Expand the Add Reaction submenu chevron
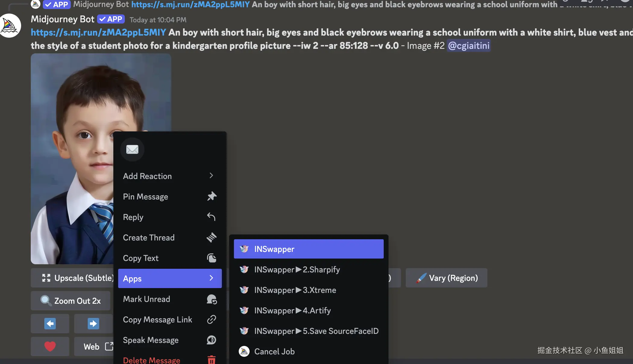The height and width of the screenshot is (364, 633). [x=211, y=176]
